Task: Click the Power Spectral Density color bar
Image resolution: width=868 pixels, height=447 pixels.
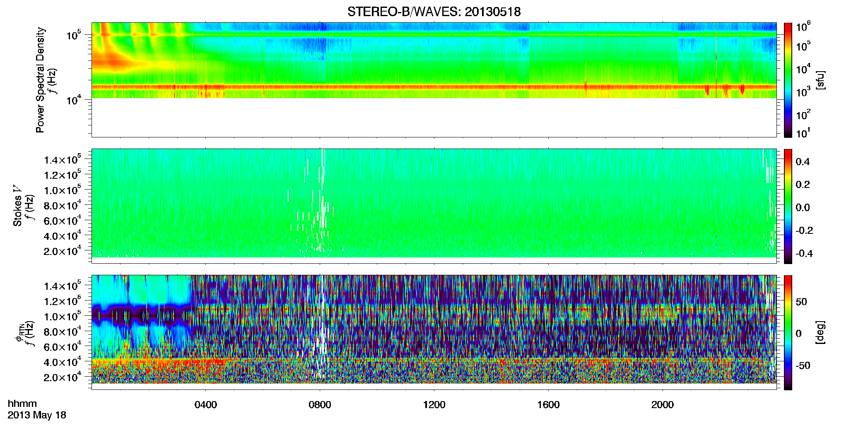Action: point(788,80)
